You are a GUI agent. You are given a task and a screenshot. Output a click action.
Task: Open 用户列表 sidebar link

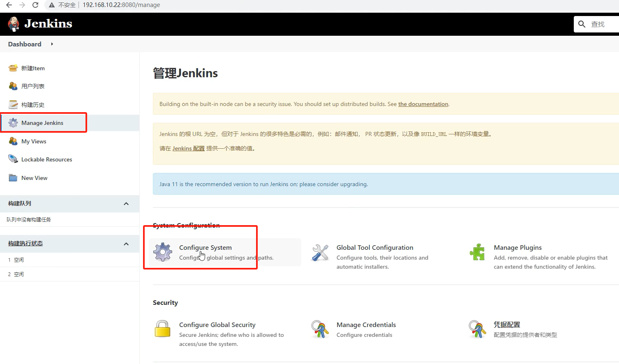33,86
